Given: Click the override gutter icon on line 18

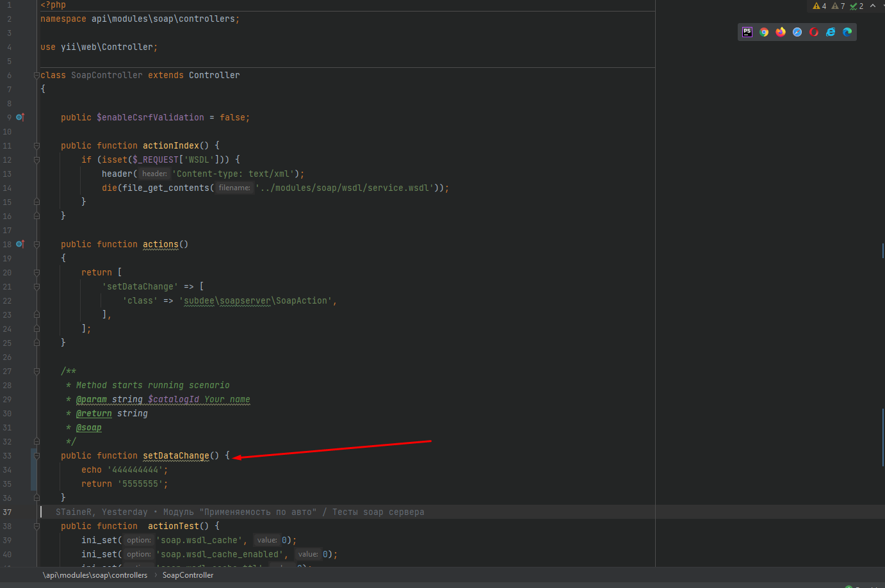Looking at the screenshot, I should [x=20, y=244].
